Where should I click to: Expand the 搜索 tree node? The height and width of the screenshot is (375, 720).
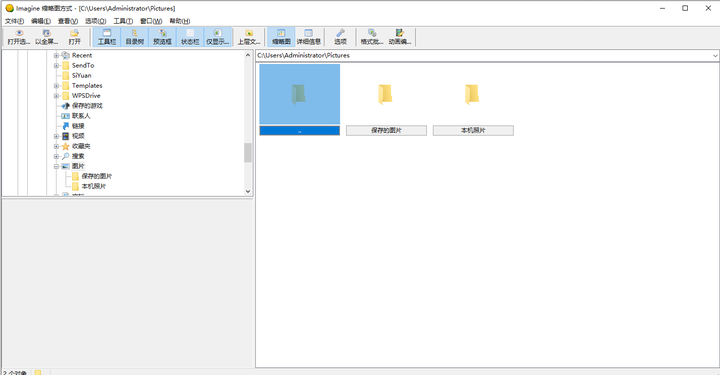tap(56, 157)
